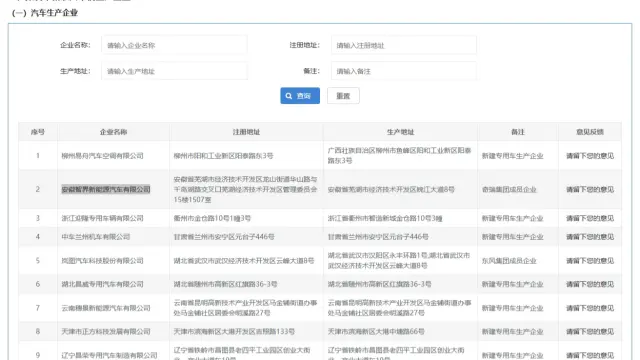640x360 pixels.
Task: Open 请留下您的意见 link for row 5
Action: (x=590, y=261)
